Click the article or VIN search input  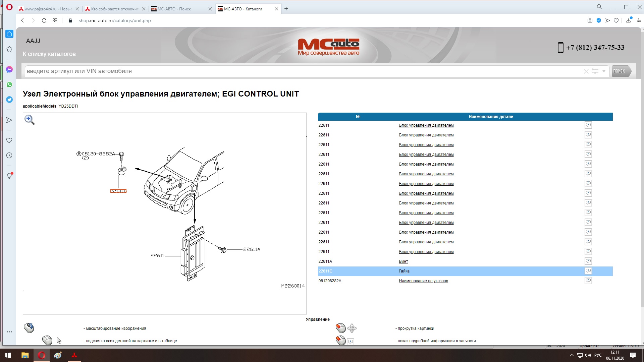(x=302, y=71)
